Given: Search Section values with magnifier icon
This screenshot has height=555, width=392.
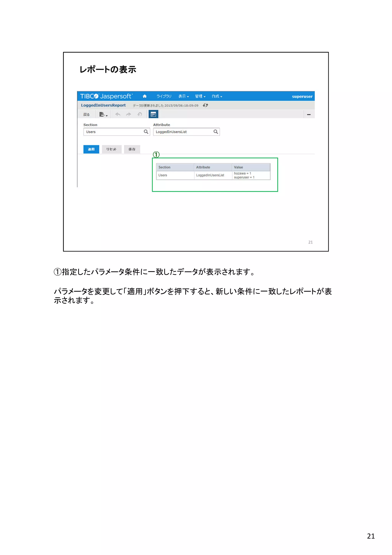Looking at the screenshot, I should [146, 132].
